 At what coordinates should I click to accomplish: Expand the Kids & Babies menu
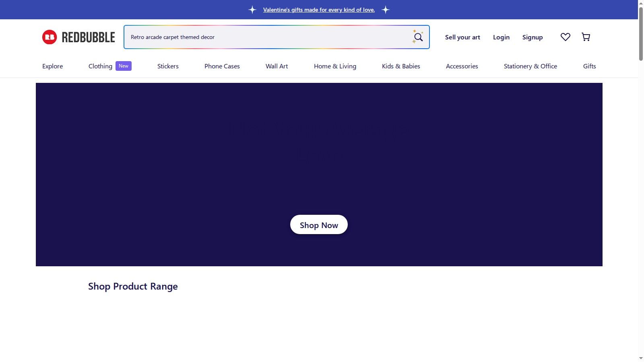tap(401, 66)
